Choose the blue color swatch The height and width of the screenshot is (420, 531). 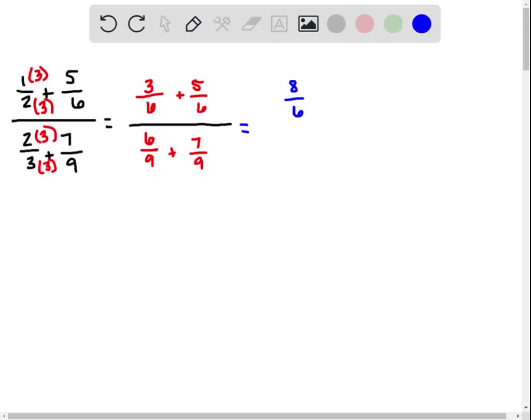[x=422, y=24]
